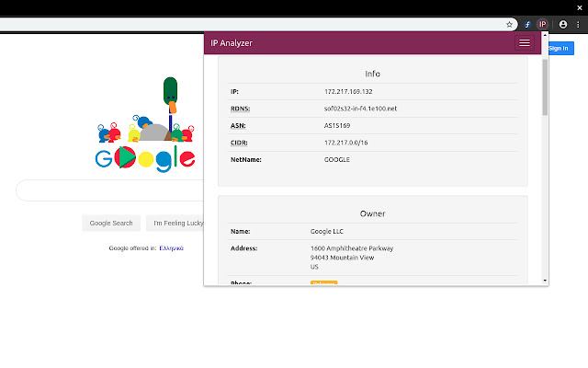Click the Sign in button on Google
Screen dimensions: 588x368
point(560,49)
